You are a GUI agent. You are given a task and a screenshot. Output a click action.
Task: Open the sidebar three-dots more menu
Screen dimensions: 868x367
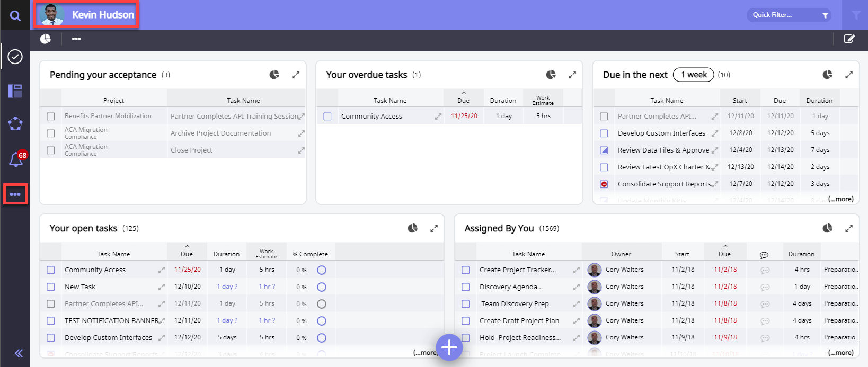click(x=15, y=194)
